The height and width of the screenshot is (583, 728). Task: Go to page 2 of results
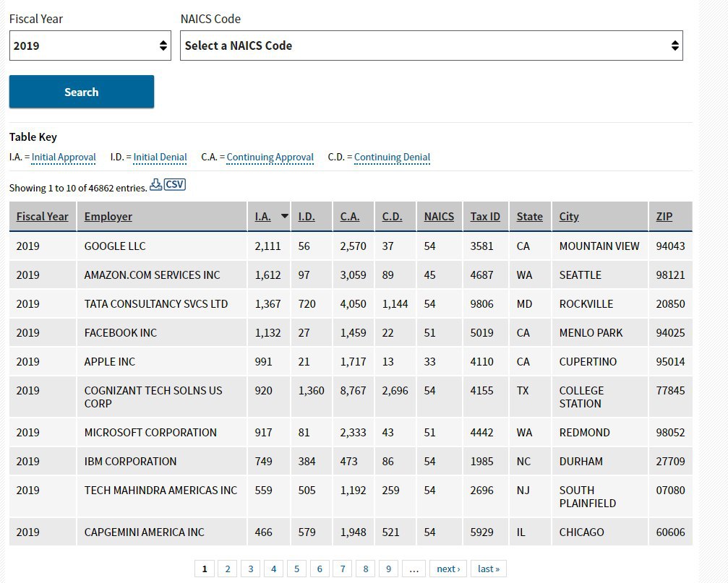pos(228,569)
